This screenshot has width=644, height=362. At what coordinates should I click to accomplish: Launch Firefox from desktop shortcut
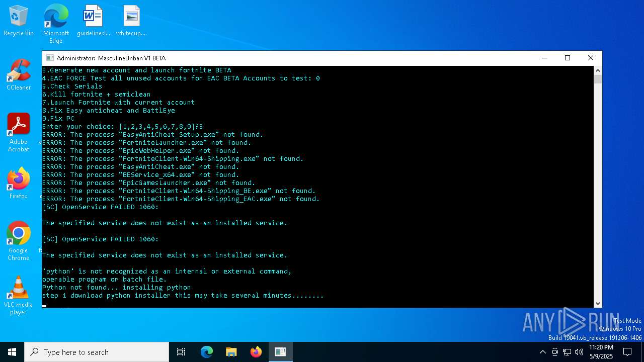click(x=19, y=184)
